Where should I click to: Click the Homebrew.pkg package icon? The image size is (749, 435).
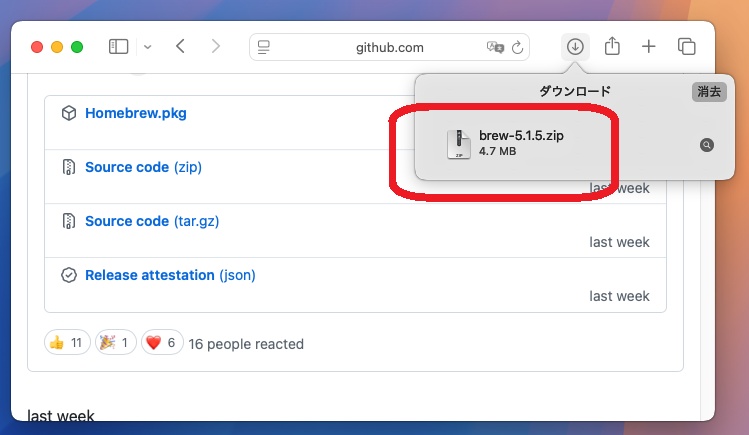[69, 113]
